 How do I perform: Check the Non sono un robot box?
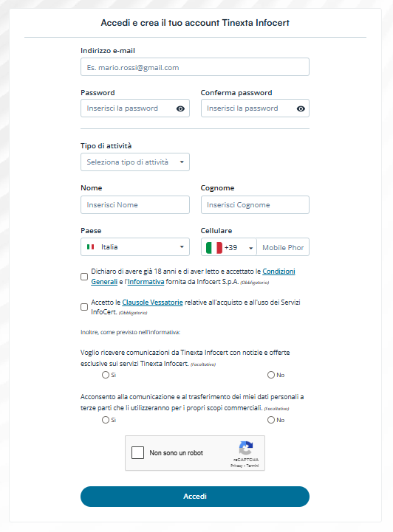click(x=137, y=452)
